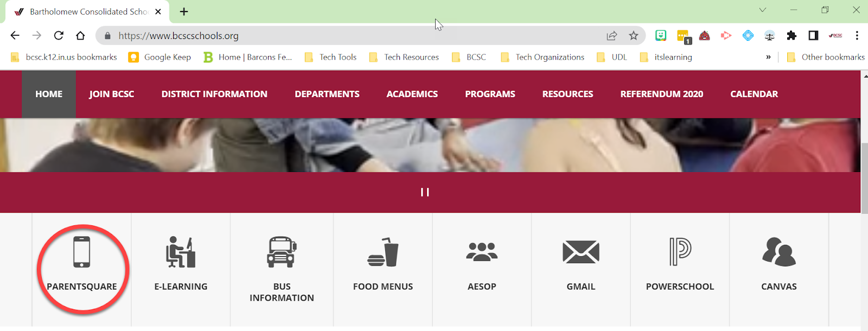
Task: Expand hidden bookmarks chevron
Action: (768, 57)
